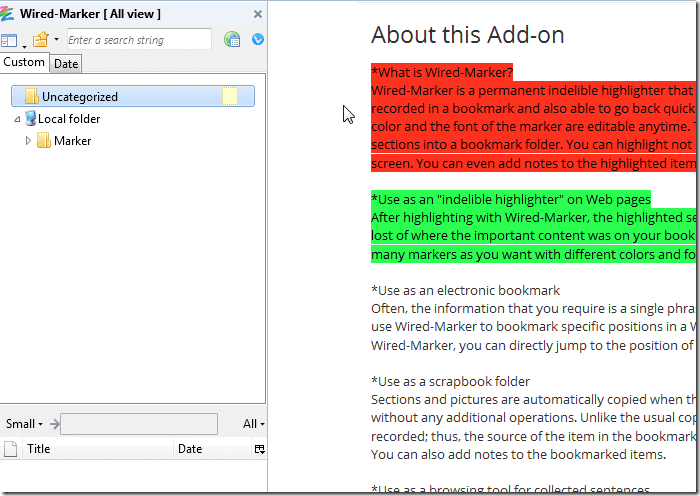700x496 pixels.
Task: Expand the Marker folder node
Action: [28, 141]
